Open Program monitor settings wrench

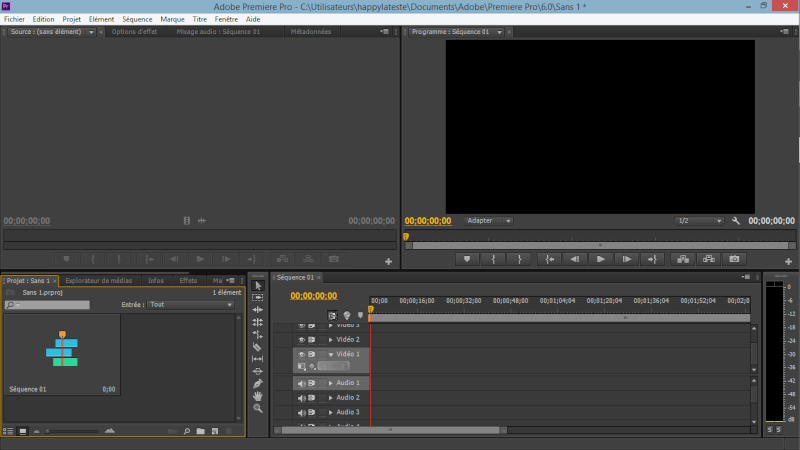point(736,221)
